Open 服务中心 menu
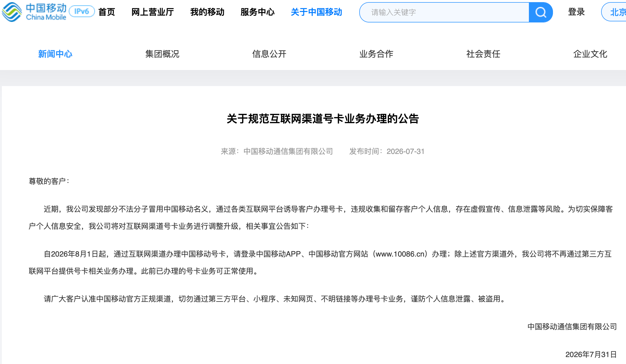Image resolution: width=626 pixels, height=364 pixels. [258, 12]
